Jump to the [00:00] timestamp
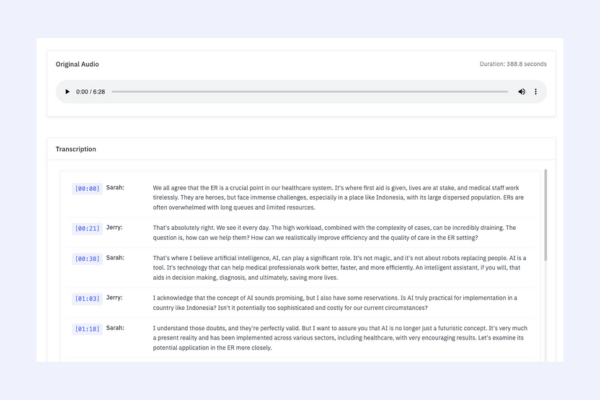600x400 pixels. click(x=86, y=188)
